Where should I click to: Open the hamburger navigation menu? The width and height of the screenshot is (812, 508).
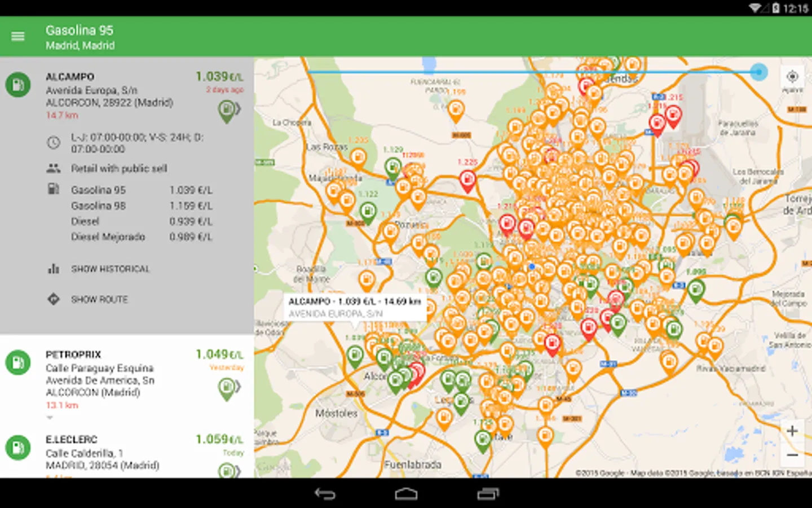coord(18,37)
